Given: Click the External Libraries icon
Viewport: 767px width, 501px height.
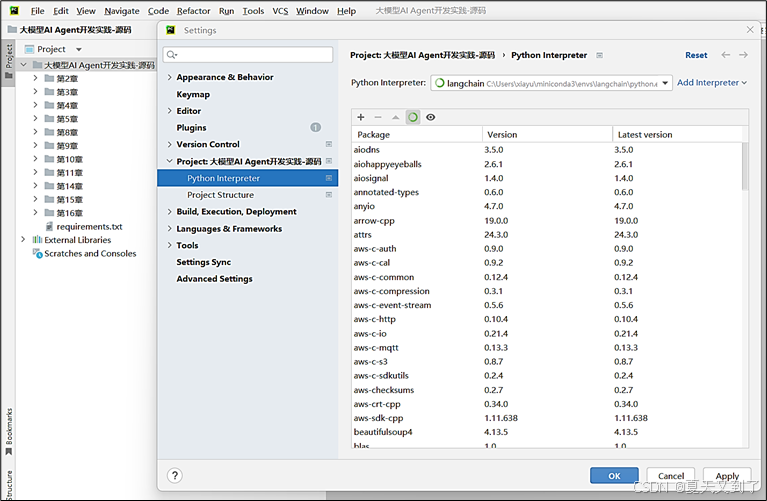Looking at the screenshot, I should (37, 240).
